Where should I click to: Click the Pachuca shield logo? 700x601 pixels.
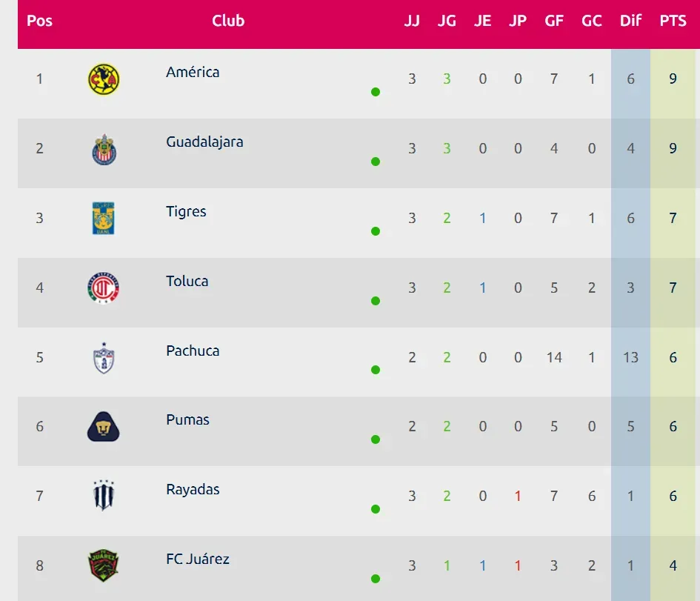coord(104,358)
